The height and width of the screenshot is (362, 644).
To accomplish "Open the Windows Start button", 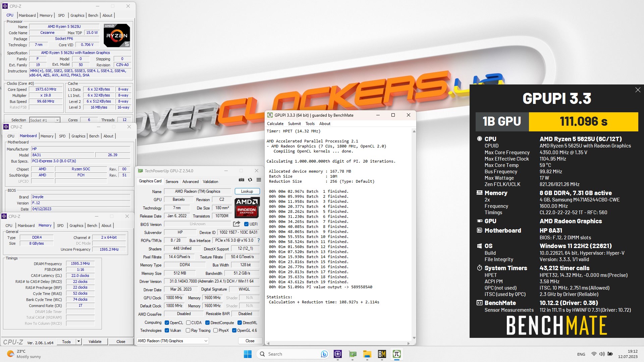I will 248,354.
